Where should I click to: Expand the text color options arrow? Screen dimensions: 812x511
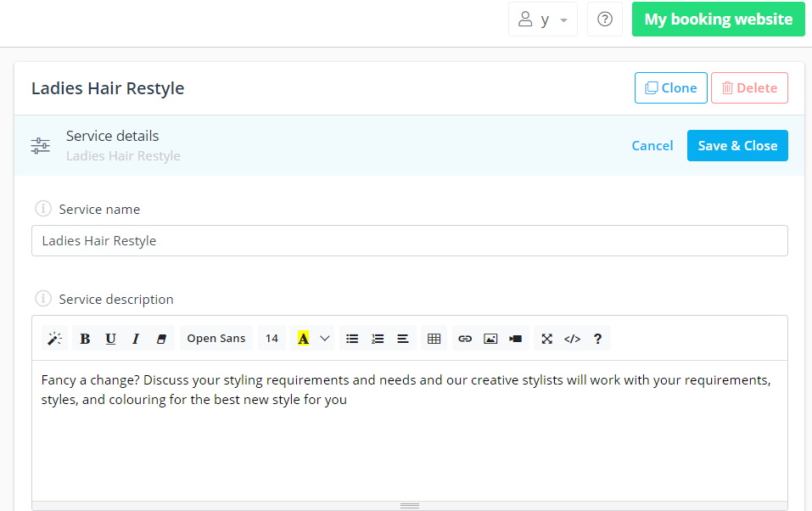(325, 339)
